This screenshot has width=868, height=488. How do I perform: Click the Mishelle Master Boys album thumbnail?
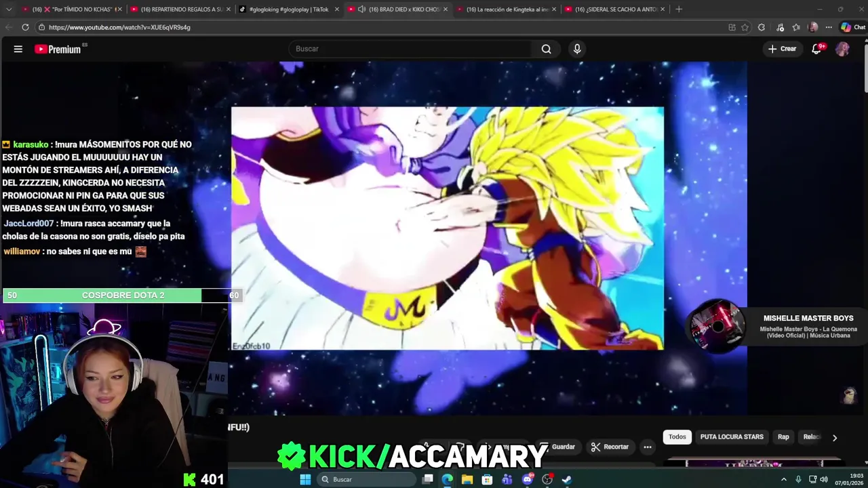click(717, 326)
